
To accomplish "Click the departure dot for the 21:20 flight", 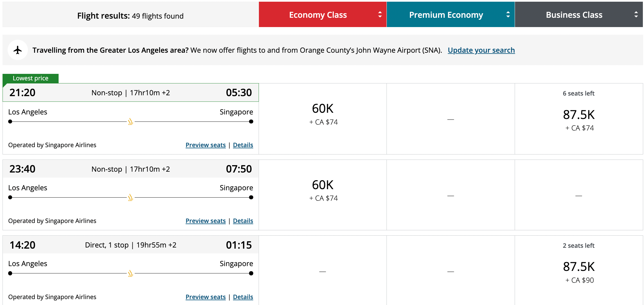I will [10, 121].
